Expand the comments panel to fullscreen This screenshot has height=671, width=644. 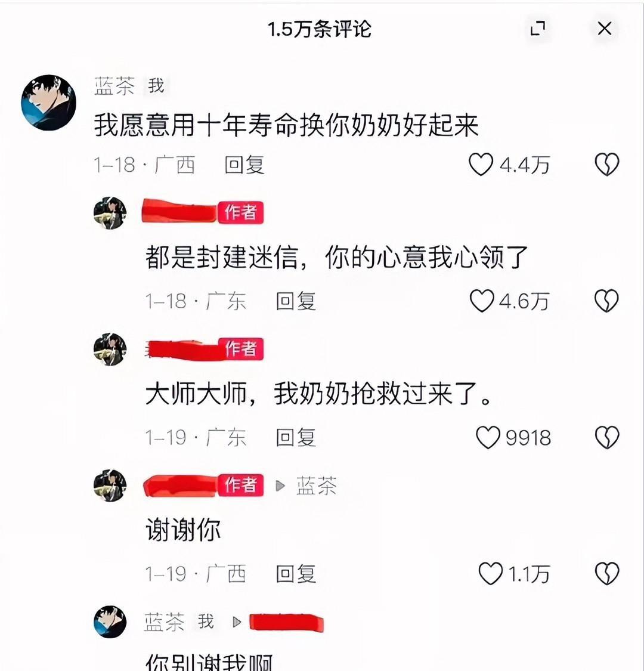tap(537, 29)
